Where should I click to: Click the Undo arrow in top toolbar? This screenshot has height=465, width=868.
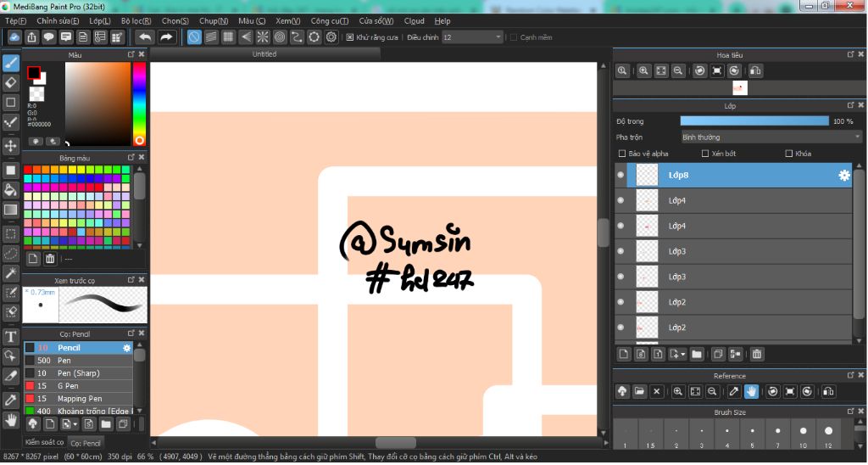click(x=145, y=37)
